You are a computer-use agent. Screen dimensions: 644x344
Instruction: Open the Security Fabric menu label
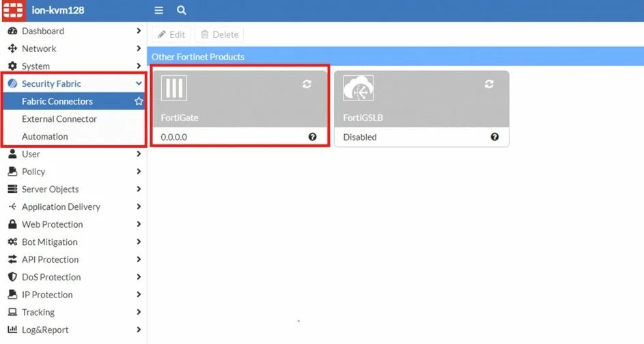click(x=51, y=83)
